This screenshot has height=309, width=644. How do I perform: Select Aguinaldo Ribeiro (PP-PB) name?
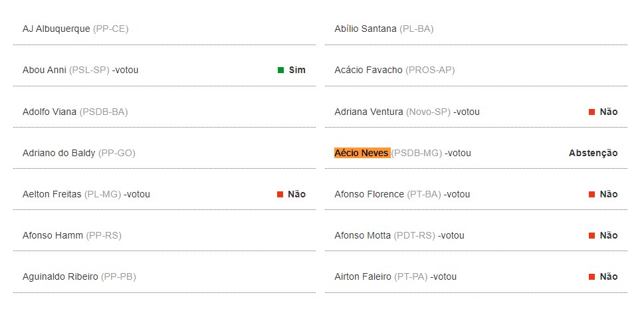[x=78, y=276]
